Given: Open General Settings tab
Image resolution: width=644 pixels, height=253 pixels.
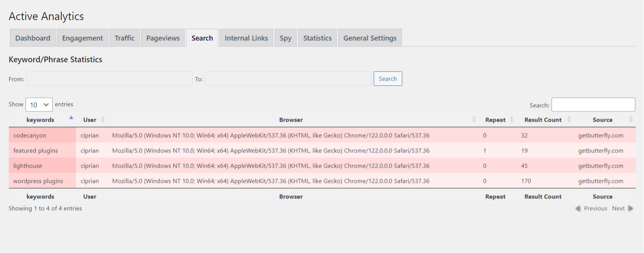Looking at the screenshot, I should click(370, 38).
